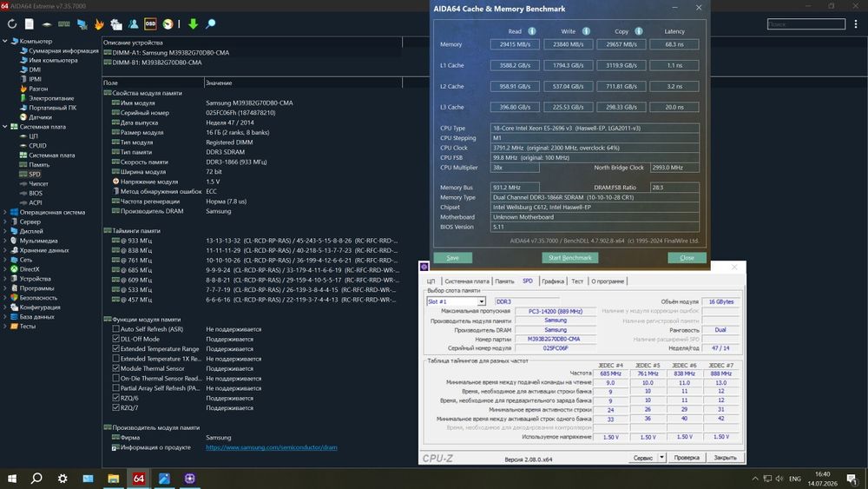This screenshot has width=868, height=489.
Task: Switch to Системная плата tab in CPU-Z
Action: click(467, 281)
